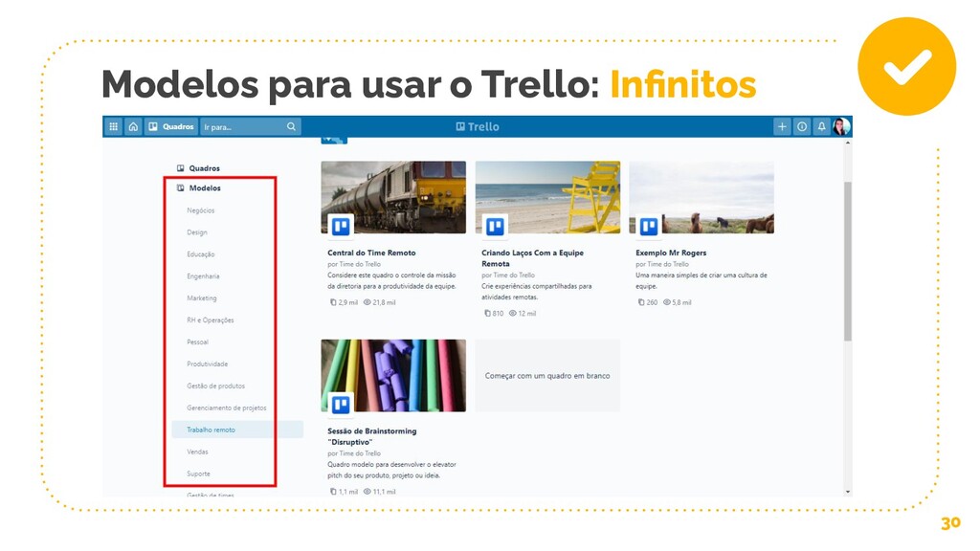The image size is (980, 551).
Task: Click the scrollbar up arrow
Action: (848, 143)
